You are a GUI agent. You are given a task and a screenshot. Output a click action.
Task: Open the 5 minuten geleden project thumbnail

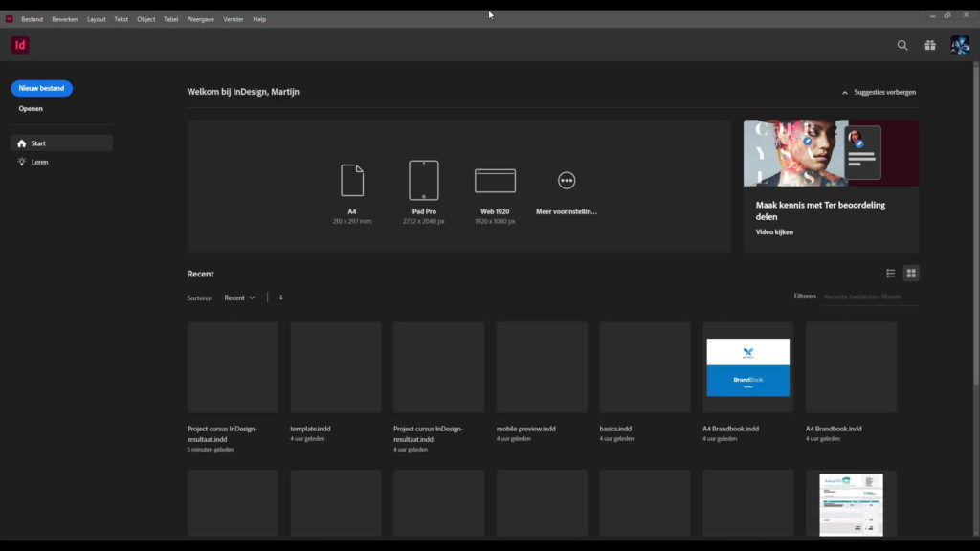click(233, 367)
